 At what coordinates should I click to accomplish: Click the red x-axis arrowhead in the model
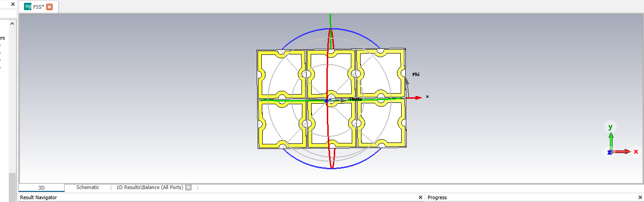pos(418,97)
